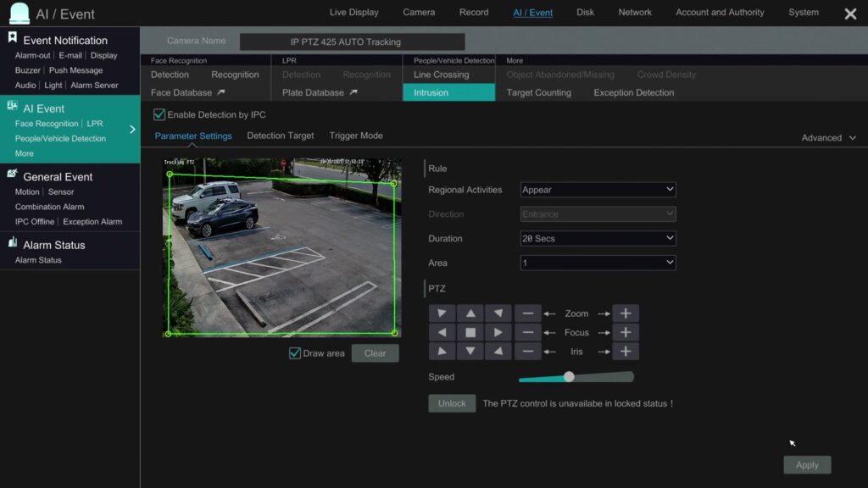Click PTZ down-left diagonal arrow
The width and height of the screenshot is (868, 488).
pyautogui.click(x=442, y=352)
